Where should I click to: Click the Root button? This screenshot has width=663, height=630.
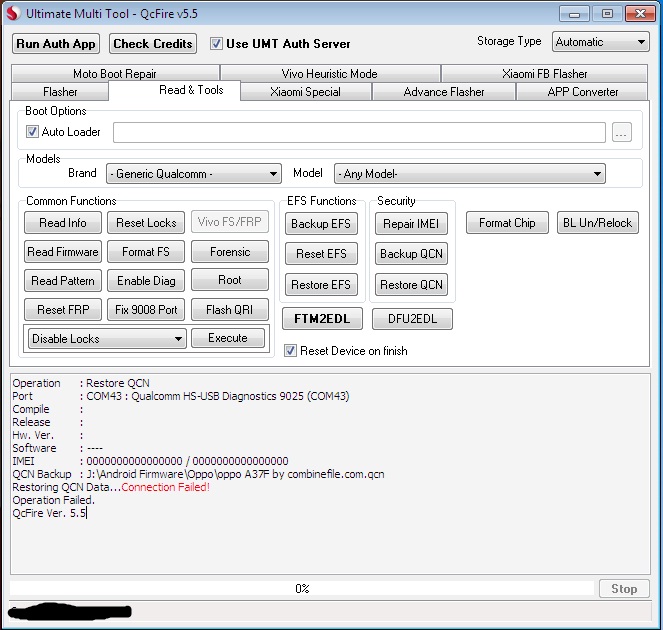tap(230, 280)
